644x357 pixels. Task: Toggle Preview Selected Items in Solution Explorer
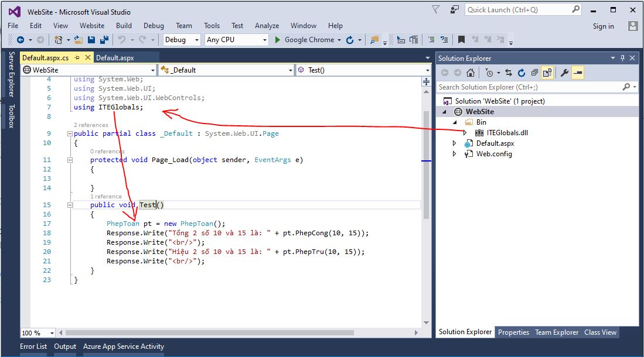point(577,73)
